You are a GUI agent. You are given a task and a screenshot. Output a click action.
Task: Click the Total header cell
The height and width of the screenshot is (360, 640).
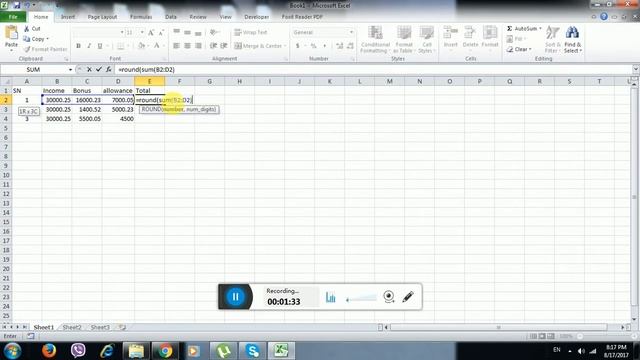coord(149,90)
